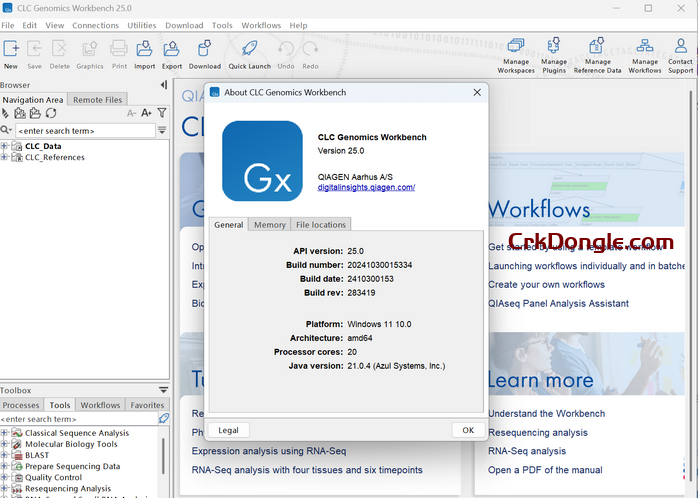Expand the BLAST tools node

[x=4, y=455]
